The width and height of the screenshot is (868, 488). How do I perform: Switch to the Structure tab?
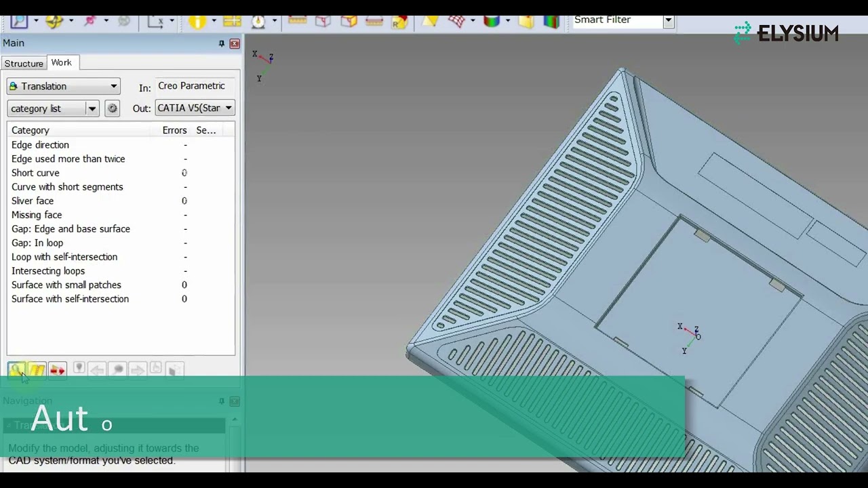click(x=24, y=63)
